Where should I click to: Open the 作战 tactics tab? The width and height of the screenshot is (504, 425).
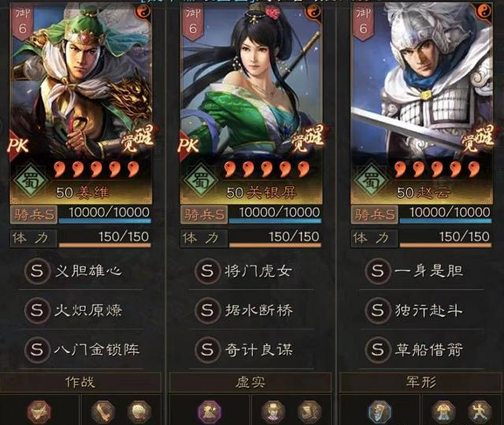click(80, 382)
